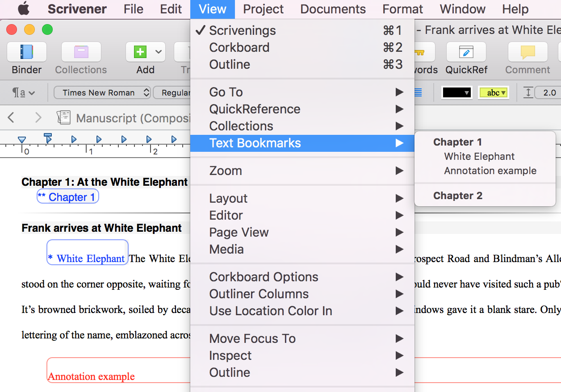The image size is (561, 392).
Task: Expand the Media submenu
Action: (x=302, y=249)
